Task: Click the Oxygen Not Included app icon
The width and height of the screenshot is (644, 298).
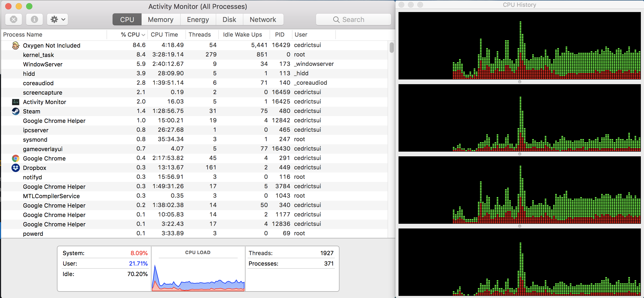Action: (x=16, y=45)
